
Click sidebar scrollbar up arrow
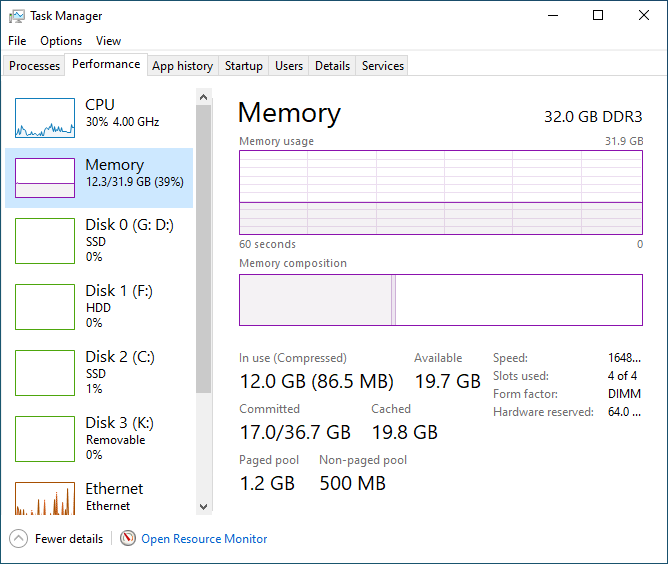204,97
